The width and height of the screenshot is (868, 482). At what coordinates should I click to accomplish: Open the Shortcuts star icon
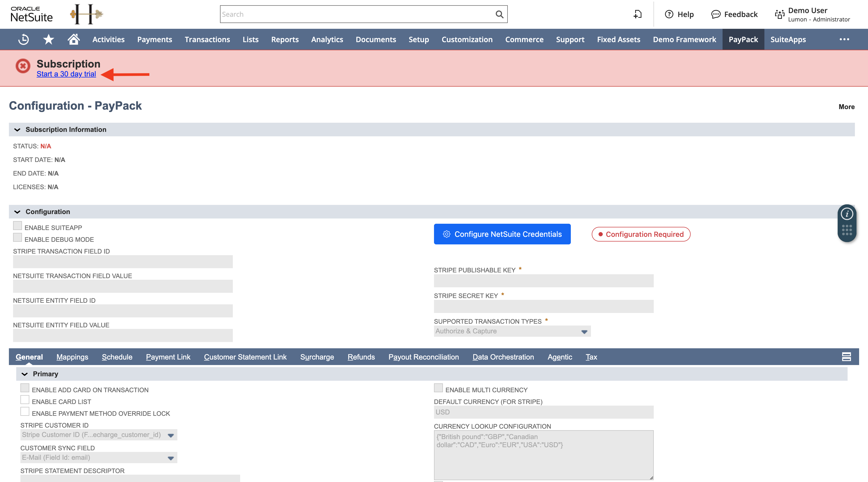point(48,40)
